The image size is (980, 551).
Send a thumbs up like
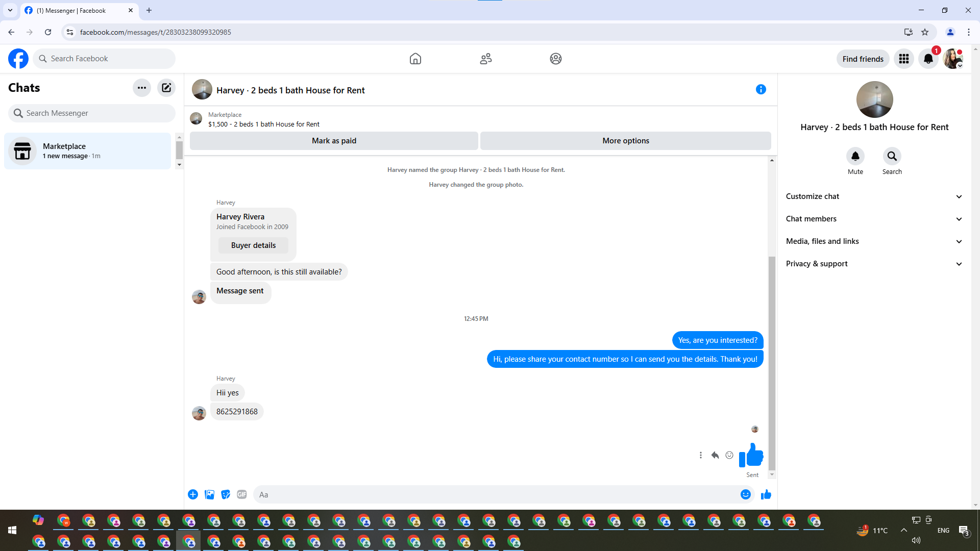tap(766, 494)
